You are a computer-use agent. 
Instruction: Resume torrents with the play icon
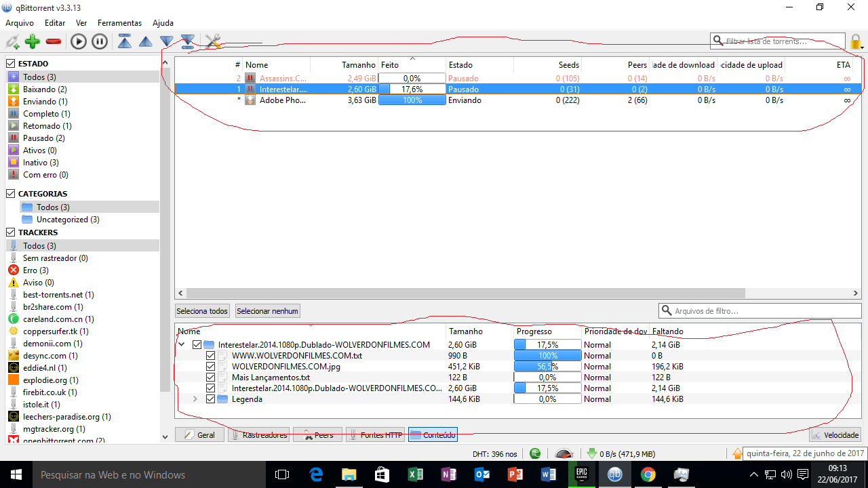pyautogui.click(x=79, y=42)
